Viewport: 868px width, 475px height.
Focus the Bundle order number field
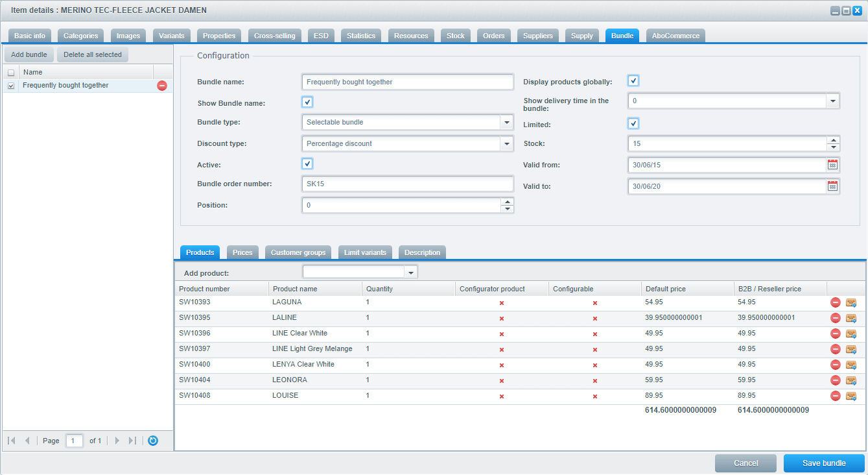click(408, 184)
